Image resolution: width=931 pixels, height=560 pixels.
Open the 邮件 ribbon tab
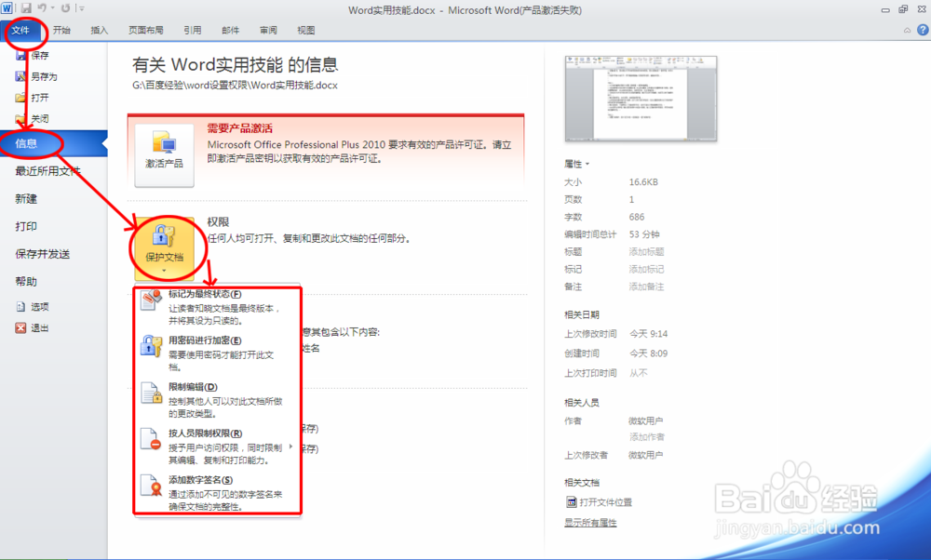[230, 31]
